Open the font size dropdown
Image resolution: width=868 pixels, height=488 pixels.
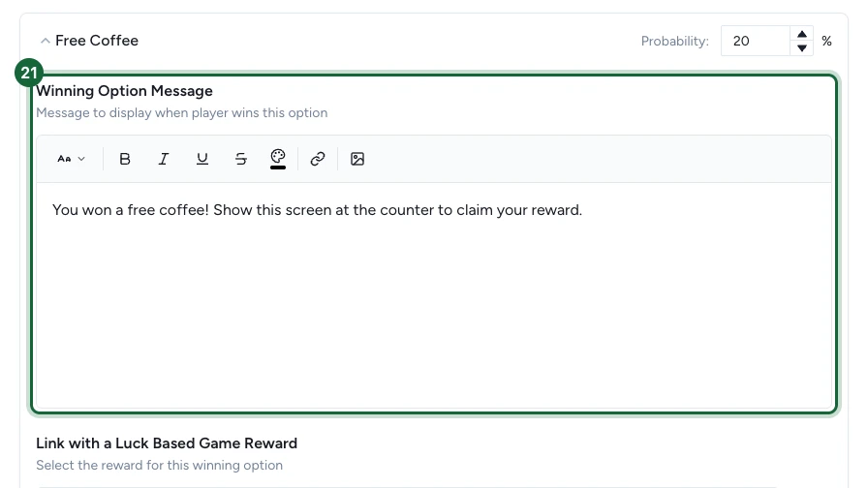tap(71, 160)
